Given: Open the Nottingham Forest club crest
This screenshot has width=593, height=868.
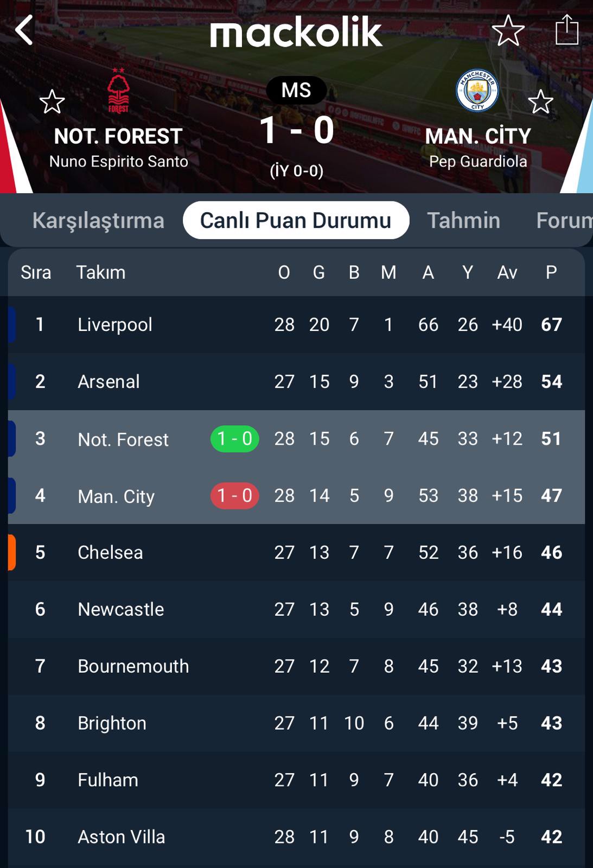Looking at the screenshot, I should [118, 91].
